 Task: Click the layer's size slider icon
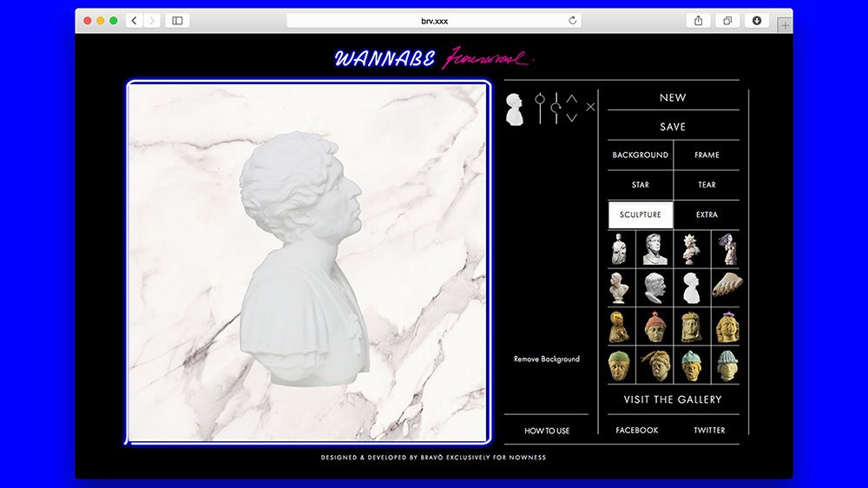540,108
